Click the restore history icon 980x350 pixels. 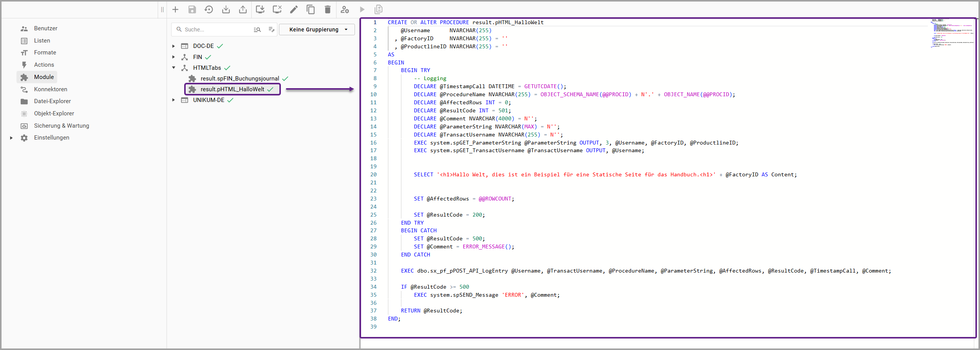(x=209, y=10)
